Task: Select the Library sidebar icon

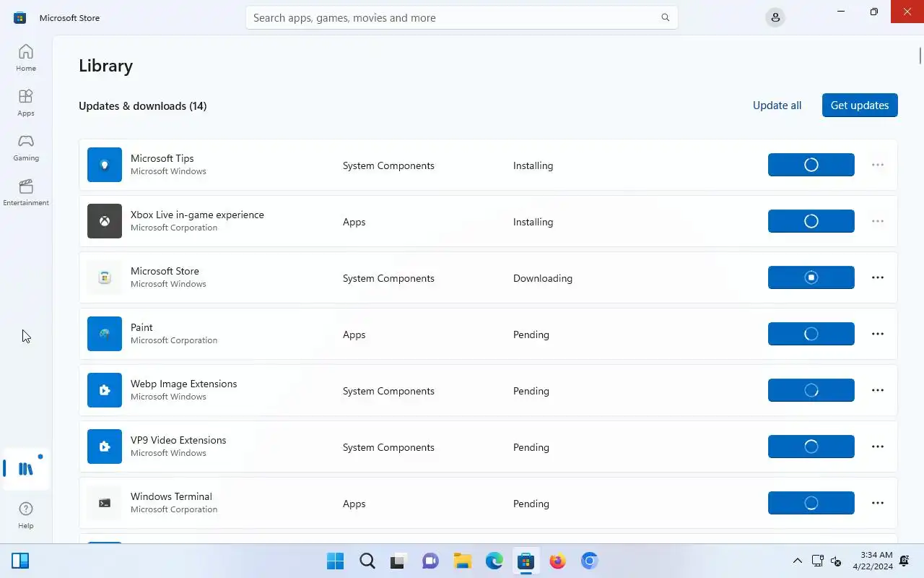Action: (26, 469)
